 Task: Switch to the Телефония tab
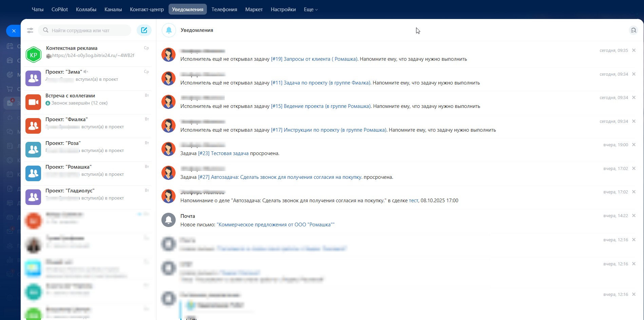point(224,10)
